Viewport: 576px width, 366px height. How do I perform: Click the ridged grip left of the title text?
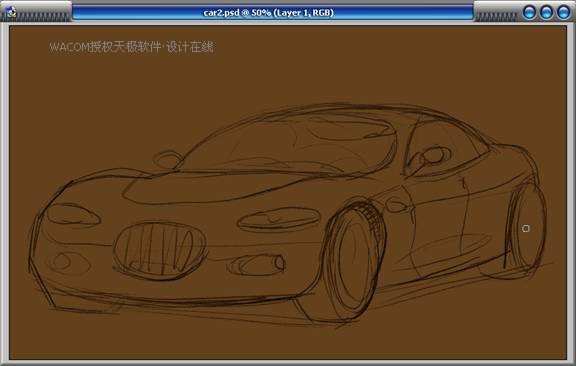44,17
